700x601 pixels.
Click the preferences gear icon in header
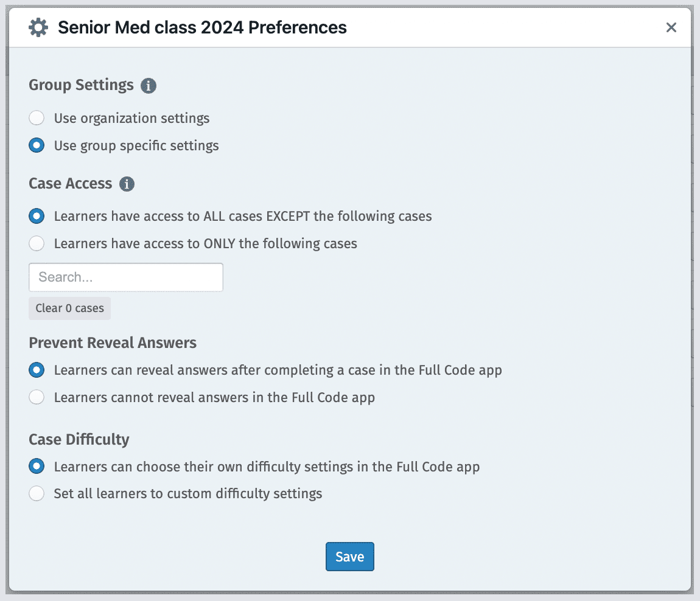click(38, 27)
